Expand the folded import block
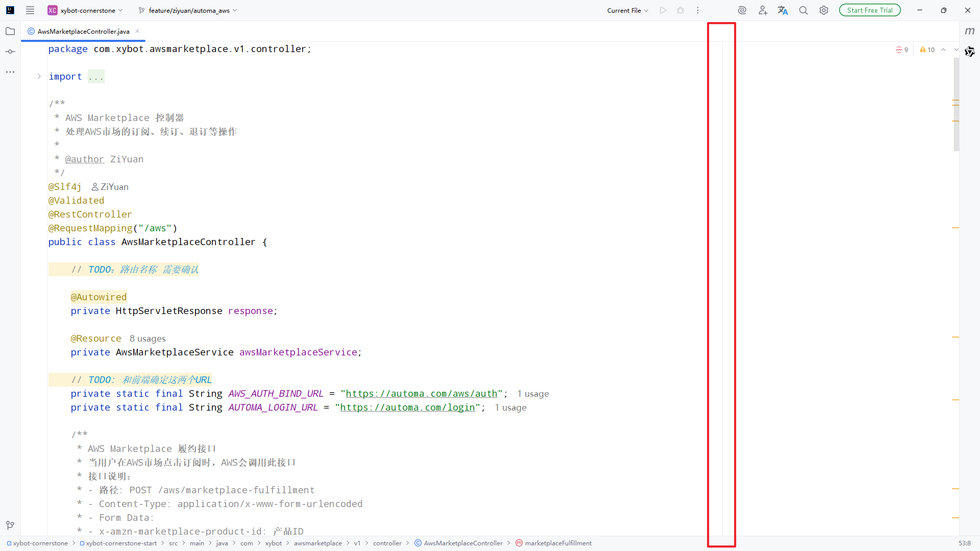 tap(39, 77)
